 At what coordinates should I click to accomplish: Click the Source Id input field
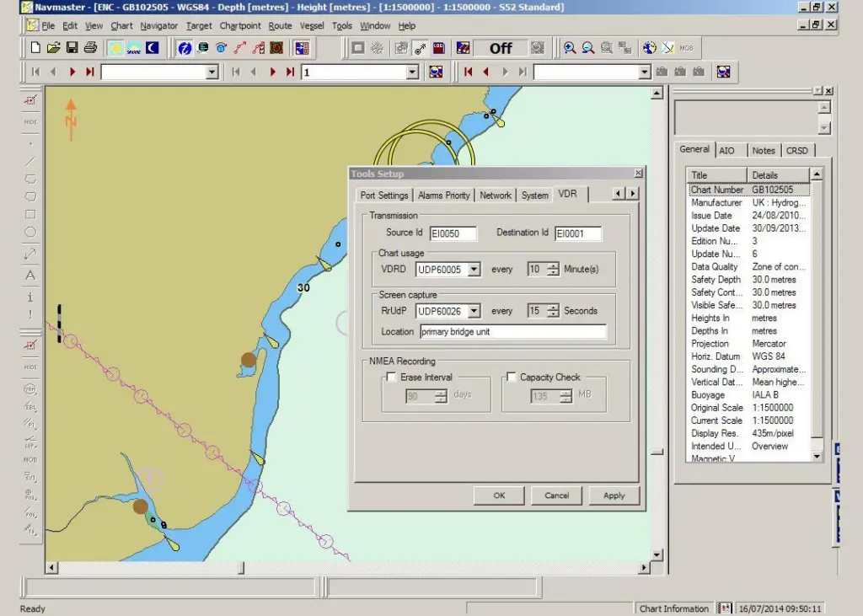click(x=453, y=233)
